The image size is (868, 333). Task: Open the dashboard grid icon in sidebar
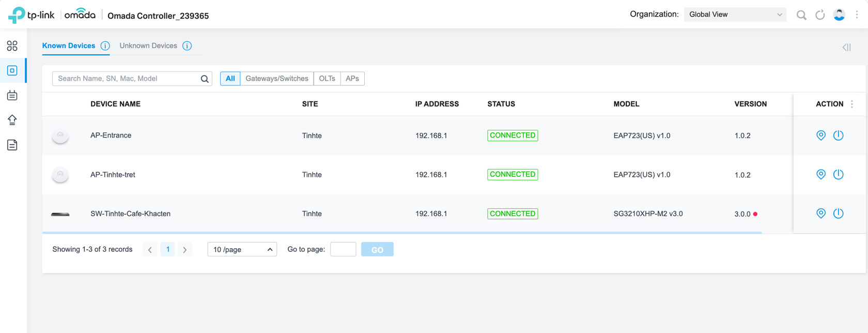click(12, 46)
